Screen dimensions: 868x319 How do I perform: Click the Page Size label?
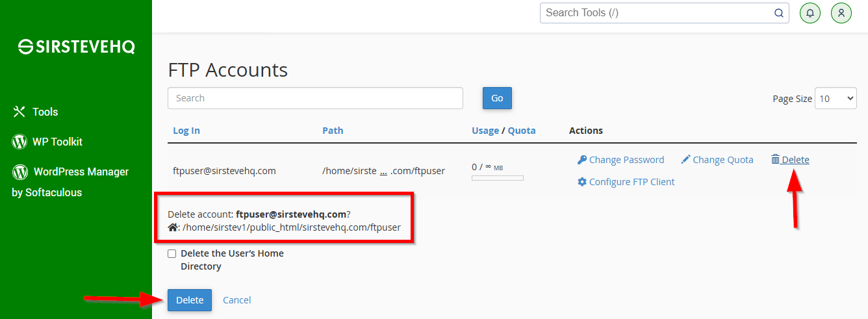click(x=792, y=99)
